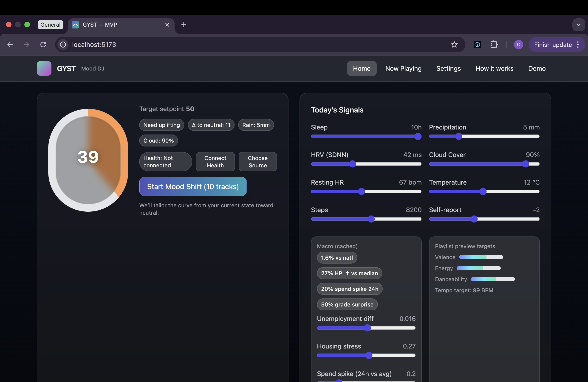Open Chrome three-dot menu

point(578,45)
